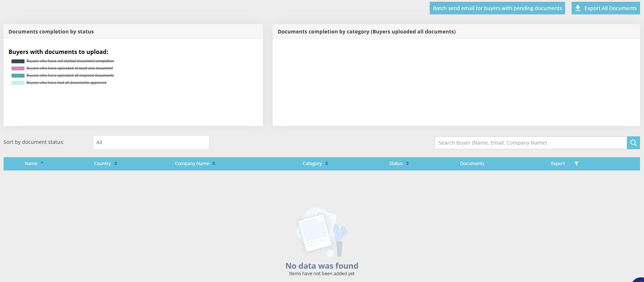Click the Documents column header
The width and height of the screenshot is (644, 282).
pyautogui.click(x=472, y=164)
